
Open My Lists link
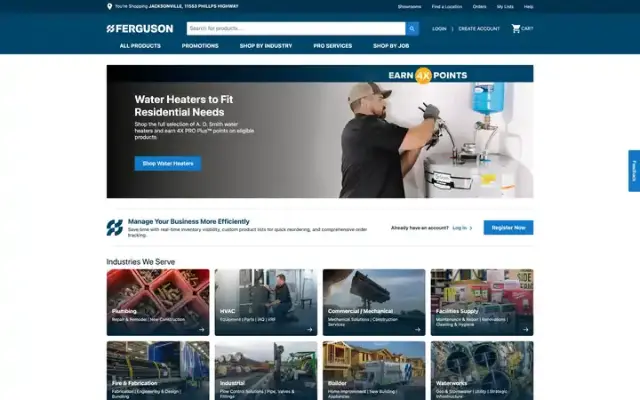(505, 7)
